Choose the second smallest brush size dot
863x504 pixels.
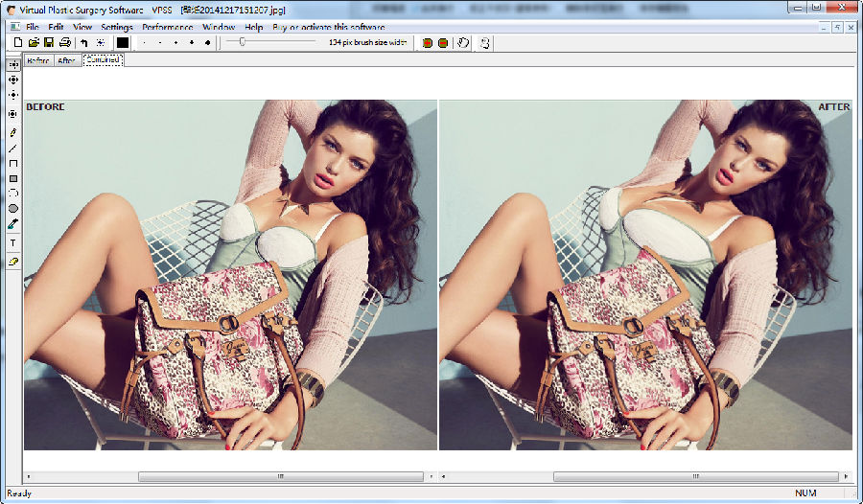tap(160, 42)
